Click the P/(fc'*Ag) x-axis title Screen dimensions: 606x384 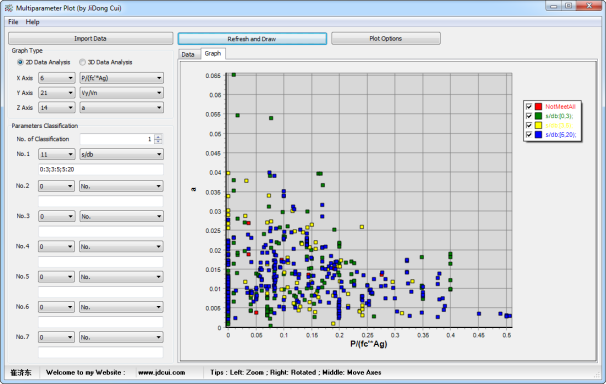pyautogui.click(x=368, y=344)
